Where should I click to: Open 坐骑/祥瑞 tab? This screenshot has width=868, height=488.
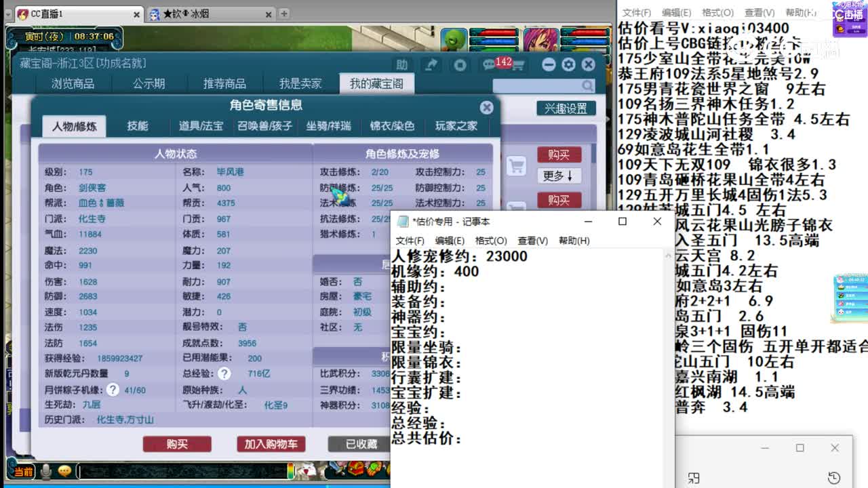click(x=328, y=126)
